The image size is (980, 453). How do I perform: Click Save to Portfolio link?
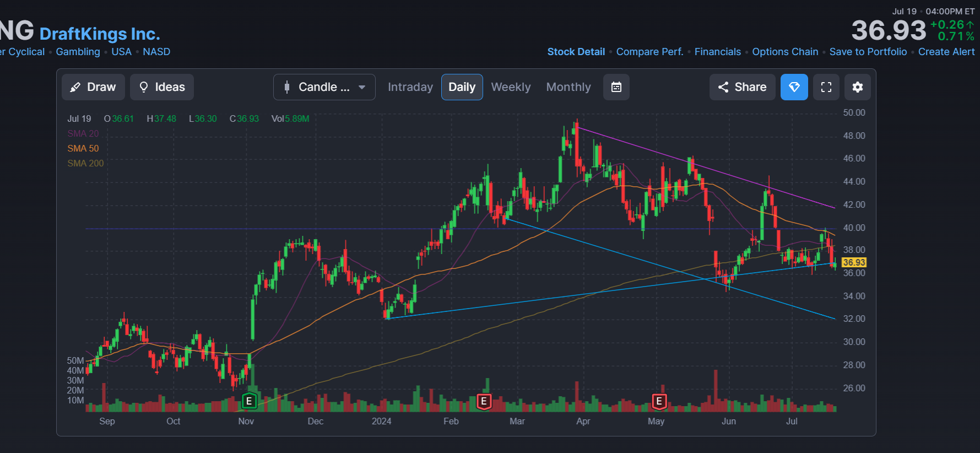pyautogui.click(x=868, y=52)
